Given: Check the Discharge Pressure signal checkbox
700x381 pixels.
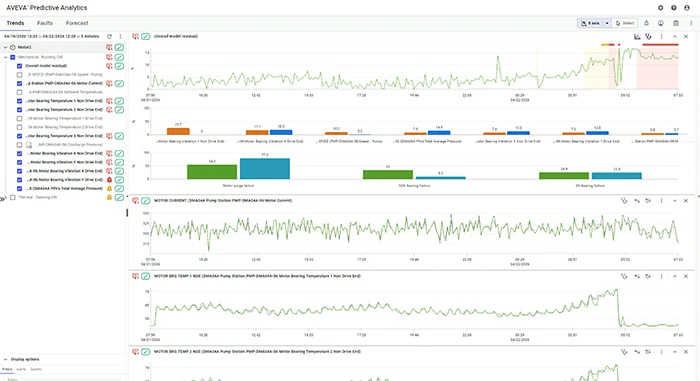Looking at the screenshot, I should [x=19, y=145].
